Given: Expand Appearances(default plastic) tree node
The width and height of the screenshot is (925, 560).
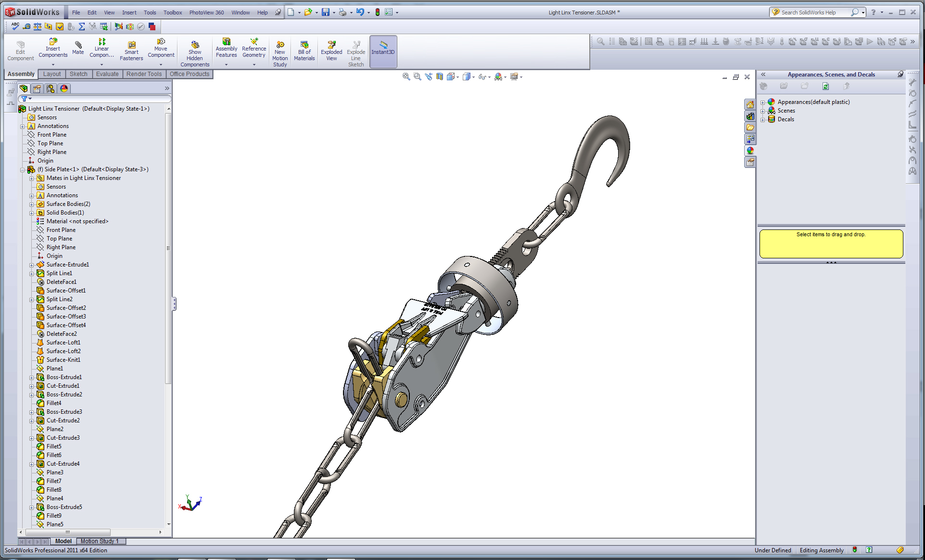Looking at the screenshot, I should click(762, 102).
